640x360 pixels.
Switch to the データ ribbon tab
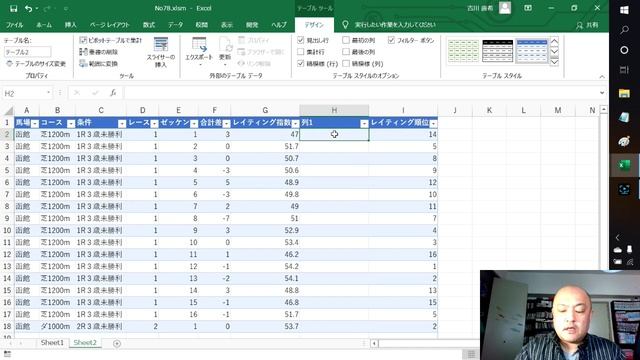[176, 25]
